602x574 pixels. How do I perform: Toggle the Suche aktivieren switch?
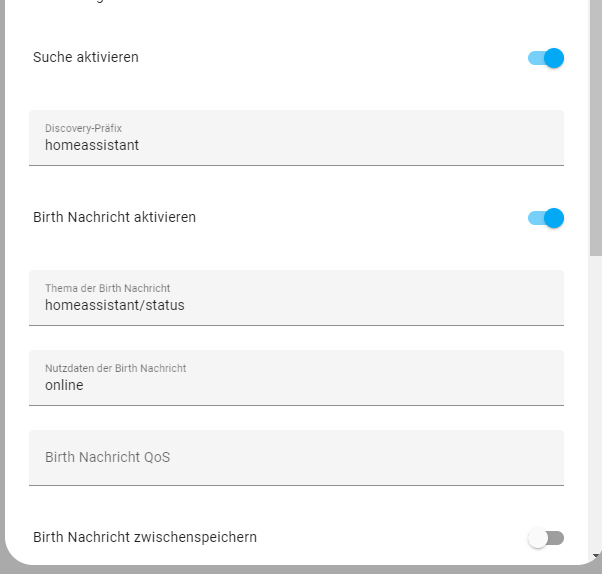tap(546, 58)
